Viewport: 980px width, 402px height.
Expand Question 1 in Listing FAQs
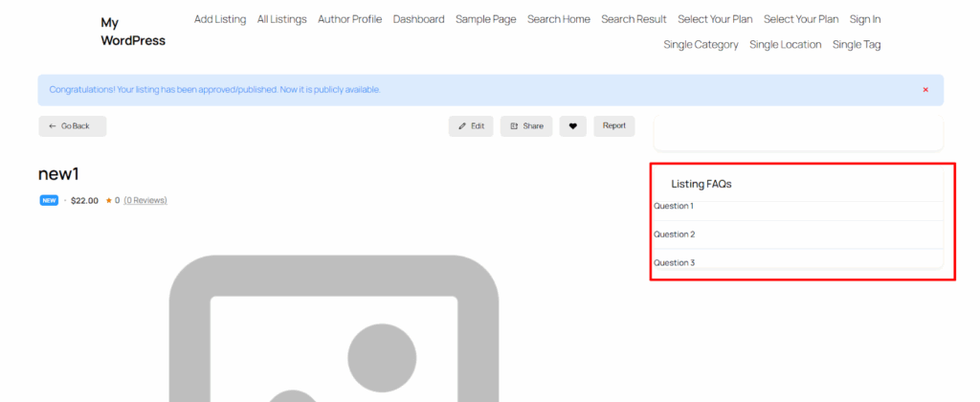(674, 207)
